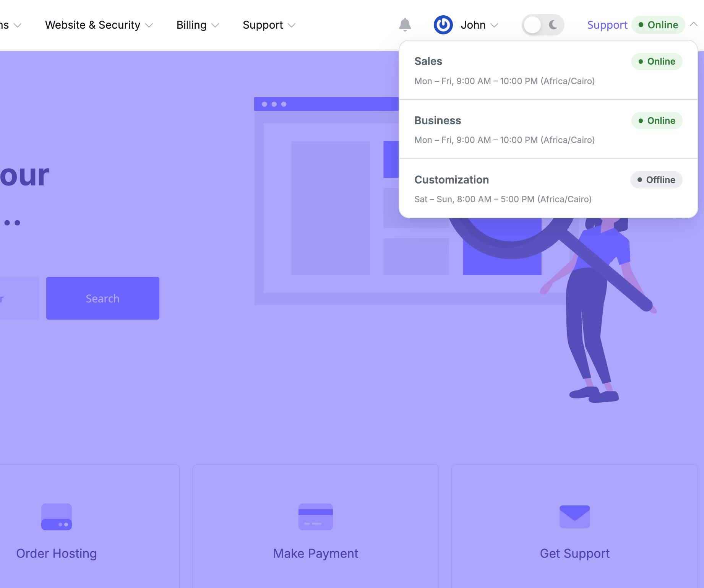Click the Order Hosting server icon
The width and height of the screenshot is (704, 588).
[57, 517]
